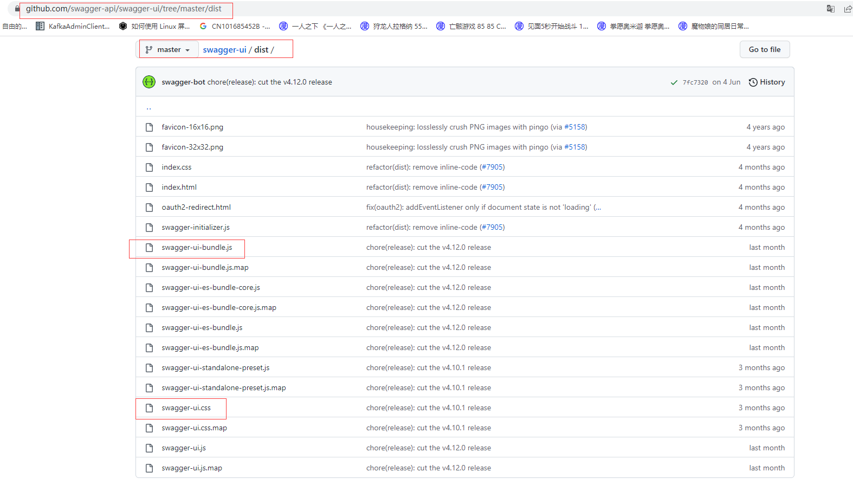This screenshot has height=504, width=853.
Task: Click the 'on 4 Jun' commit date
Action: 726,82
